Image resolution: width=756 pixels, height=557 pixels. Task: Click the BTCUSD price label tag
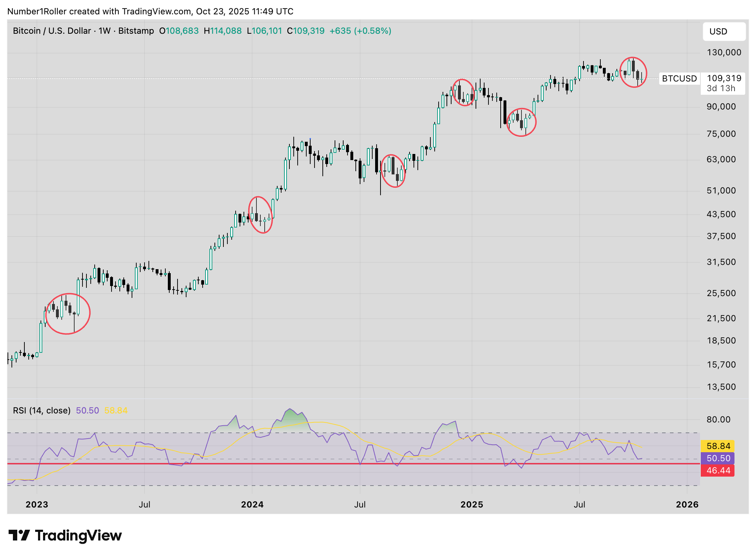click(679, 79)
